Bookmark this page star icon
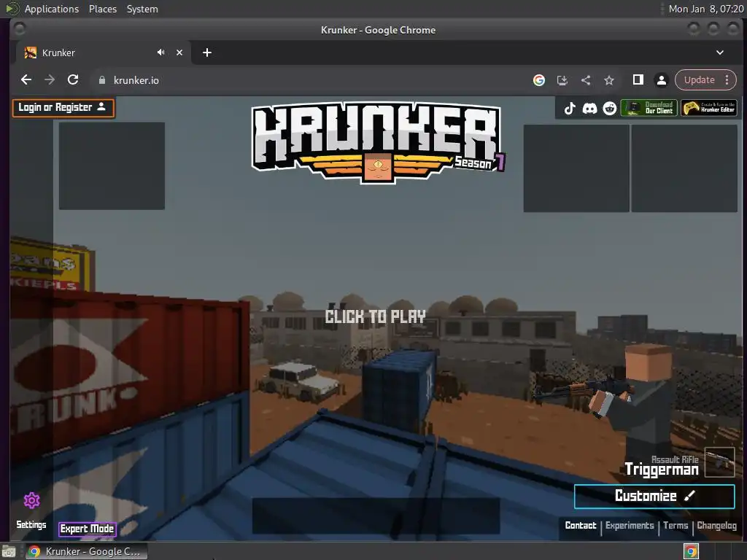The width and height of the screenshot is (747, 560). coord(609,80)
